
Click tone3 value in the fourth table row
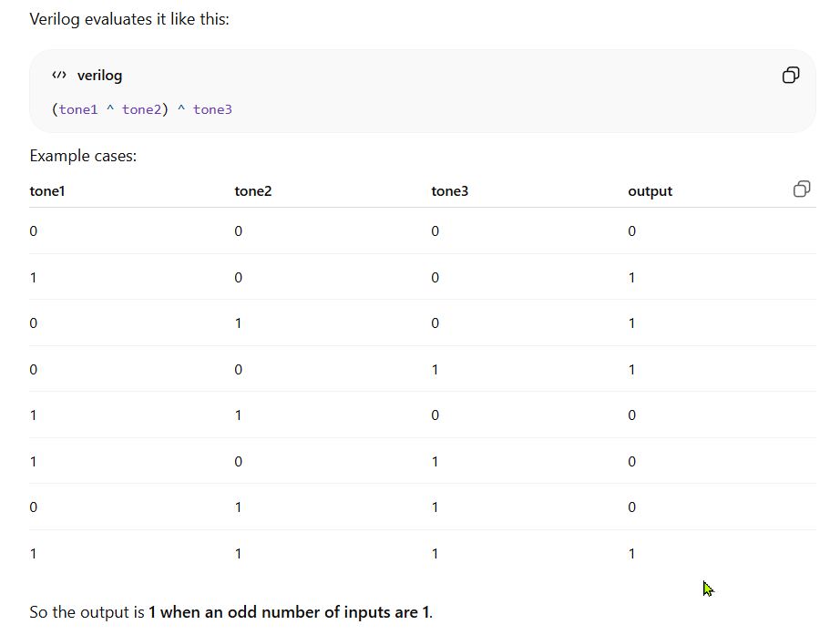click(435, 370)
